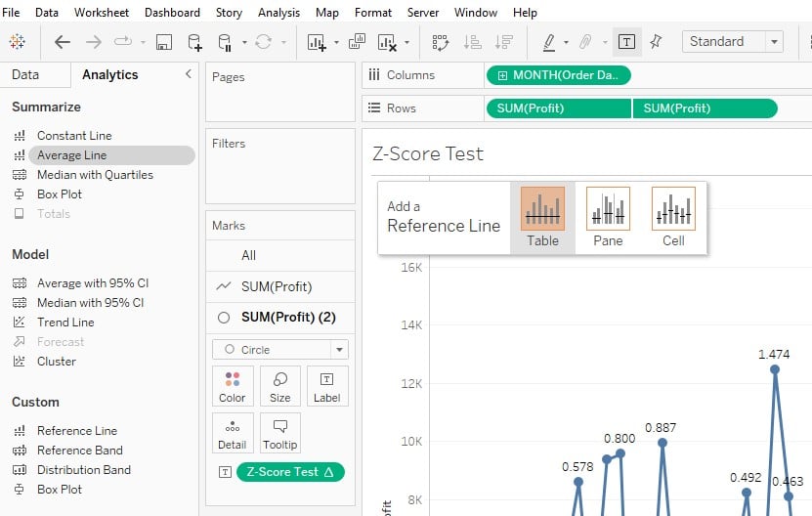This screenshot has height=516, width=812.
Task: Expand the MONTH(Order Date) pill plus icon
Action: pos(502,75)
